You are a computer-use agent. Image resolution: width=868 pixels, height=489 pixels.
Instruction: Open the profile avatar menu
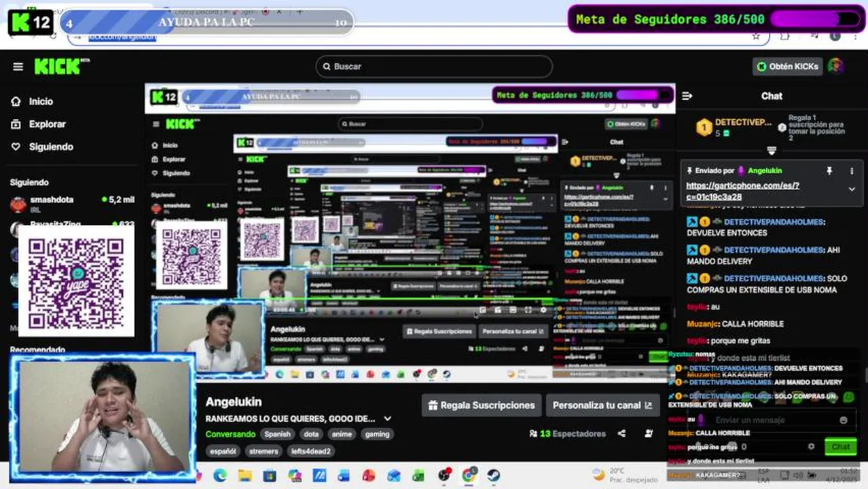point(835,67)
